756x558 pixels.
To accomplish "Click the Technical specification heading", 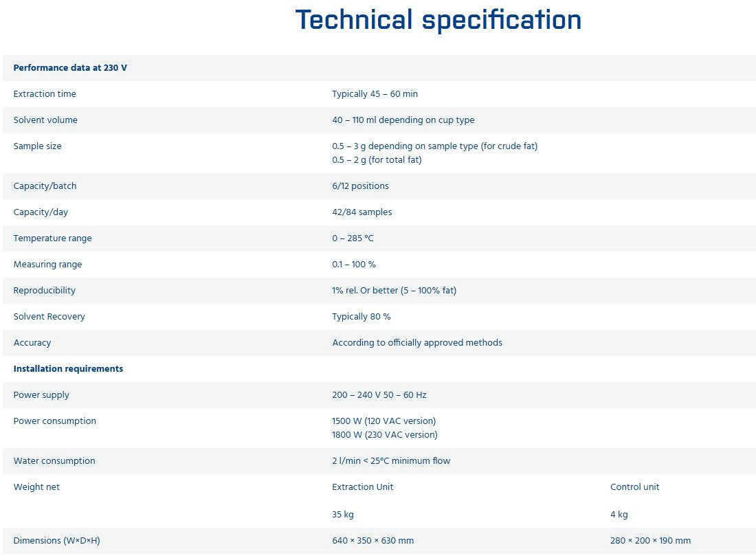I will 438,20.
